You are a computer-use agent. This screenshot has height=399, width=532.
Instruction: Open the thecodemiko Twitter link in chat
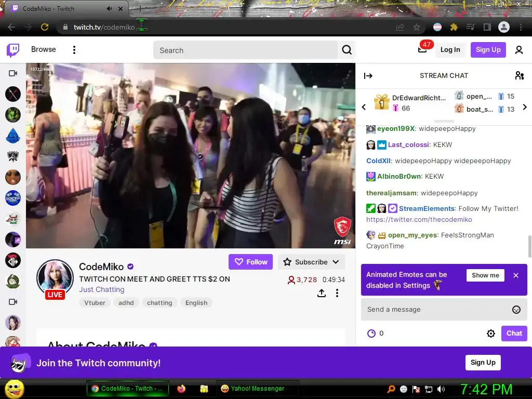[419, 220]
